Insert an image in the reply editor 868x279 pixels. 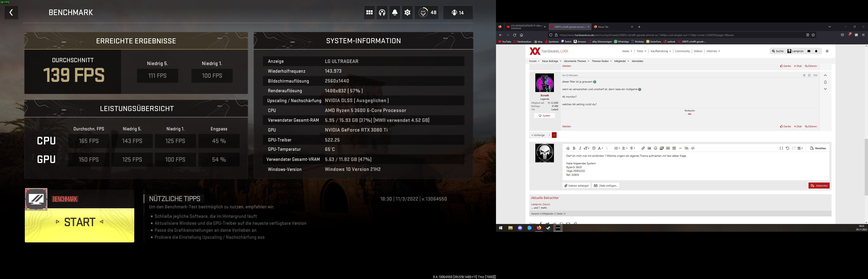click(649, 148)
